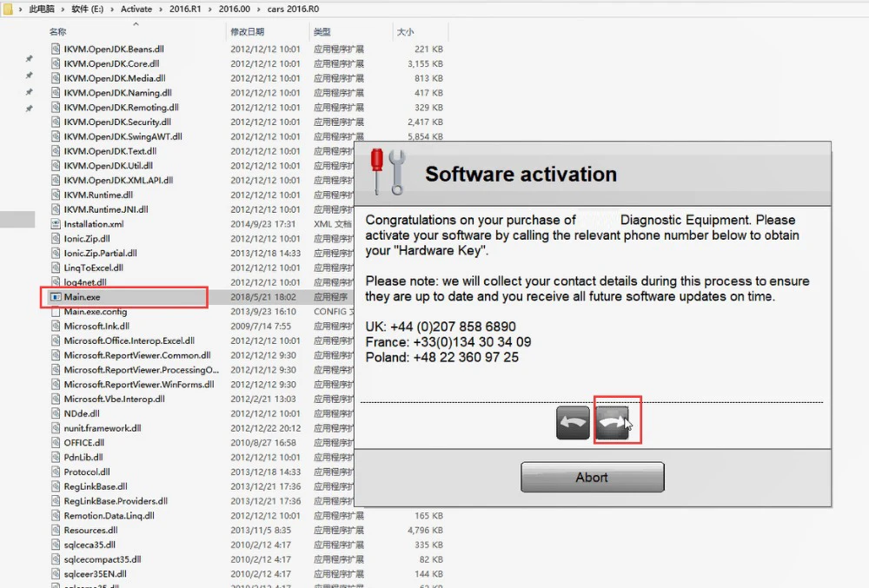Click the topmost pin icon in sidebar
Viewport: 869px width, 588px height.
click(x=29, y=58)
